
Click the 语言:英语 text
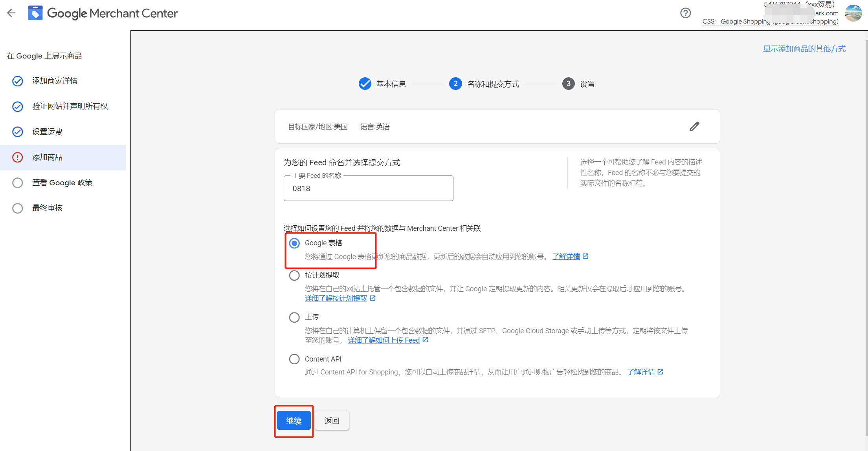(x=375, y=127)
